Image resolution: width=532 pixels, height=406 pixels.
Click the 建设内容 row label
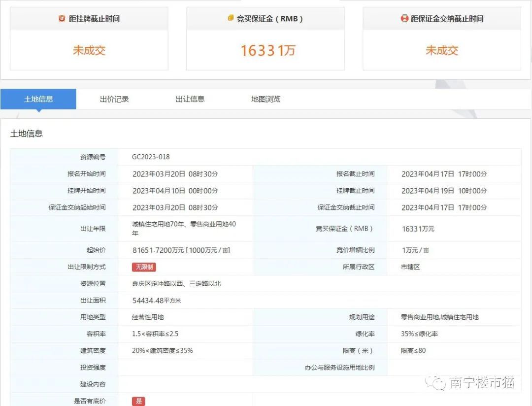(93, 384)
